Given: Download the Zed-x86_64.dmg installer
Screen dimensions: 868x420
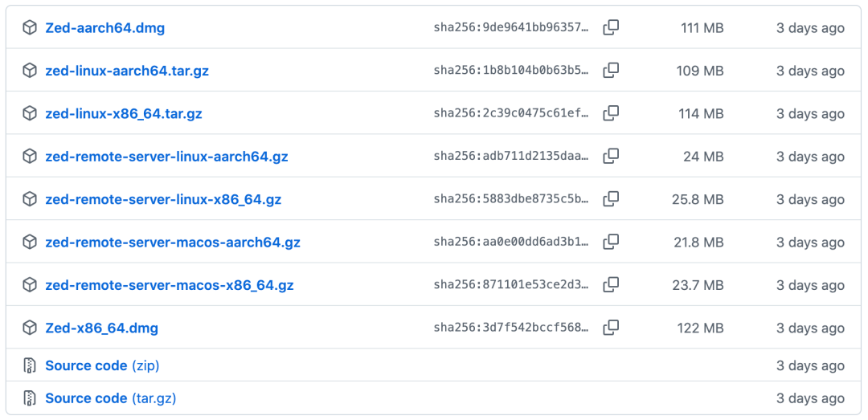Looking at the screenshot, I should (101, 328).
